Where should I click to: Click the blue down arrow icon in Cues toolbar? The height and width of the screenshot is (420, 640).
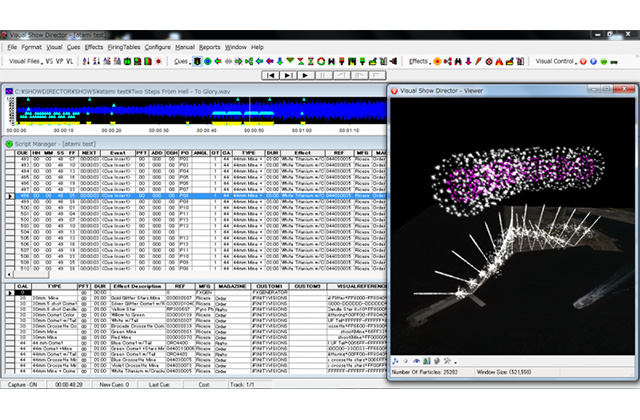click(280, 61)
